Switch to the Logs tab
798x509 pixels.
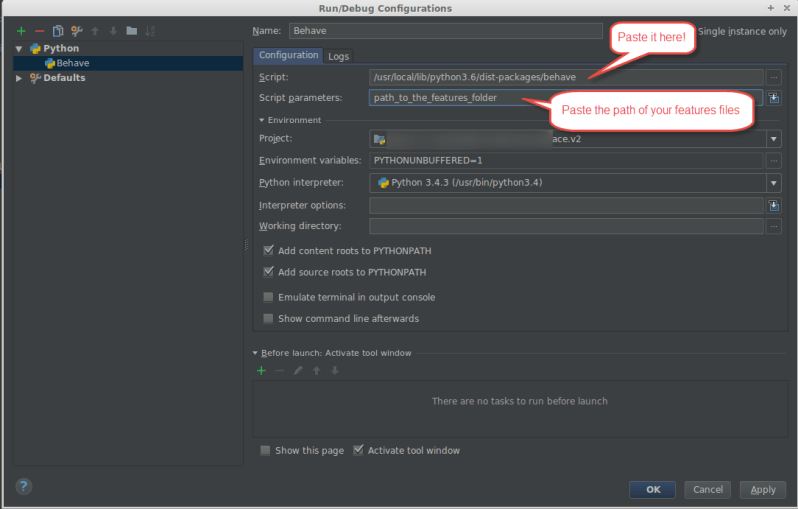coord(338,56)
